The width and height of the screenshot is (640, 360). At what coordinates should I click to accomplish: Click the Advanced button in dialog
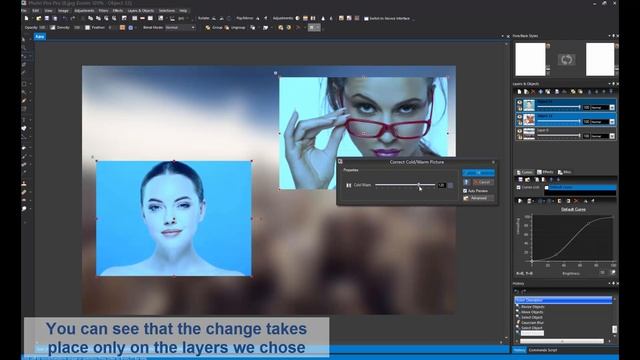[x=478, y=198]
